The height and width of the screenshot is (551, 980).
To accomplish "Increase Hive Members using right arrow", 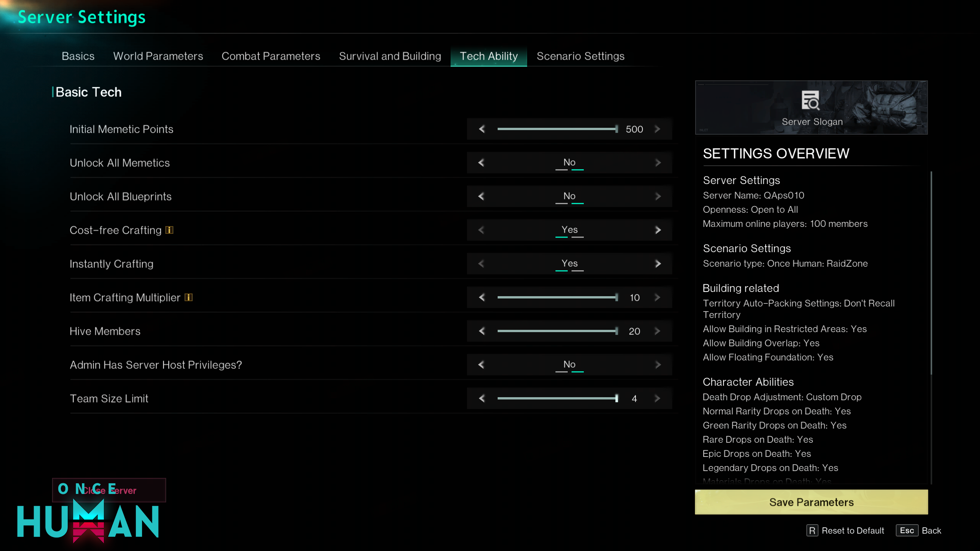I will pyautogui.click(x=657, y=331).
